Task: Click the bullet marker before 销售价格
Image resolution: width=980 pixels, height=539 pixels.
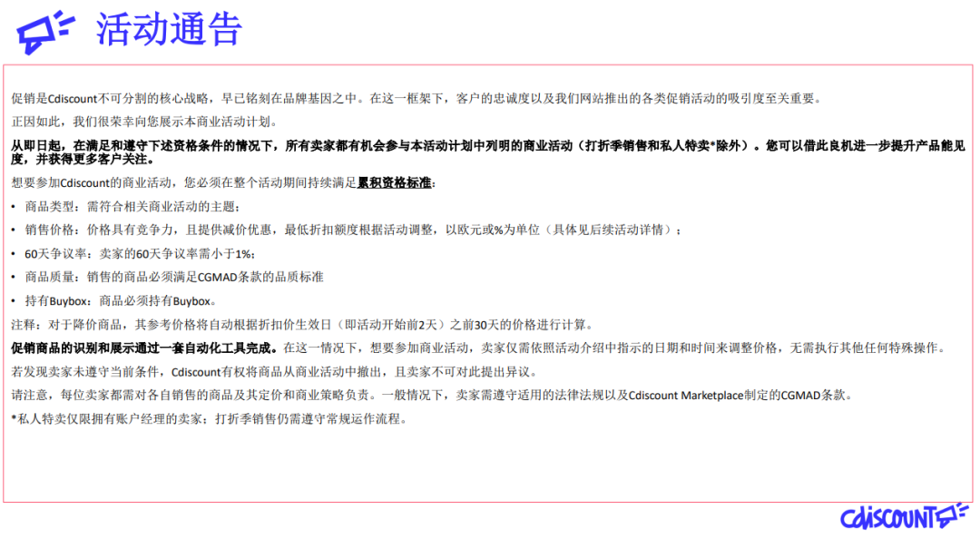Action: click(x=11, y=230)
